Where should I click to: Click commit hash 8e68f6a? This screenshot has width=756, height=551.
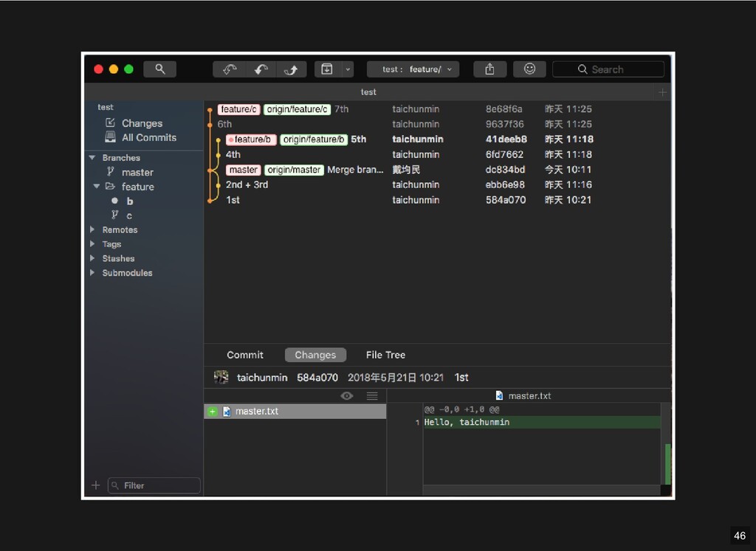tap(504, 109)
